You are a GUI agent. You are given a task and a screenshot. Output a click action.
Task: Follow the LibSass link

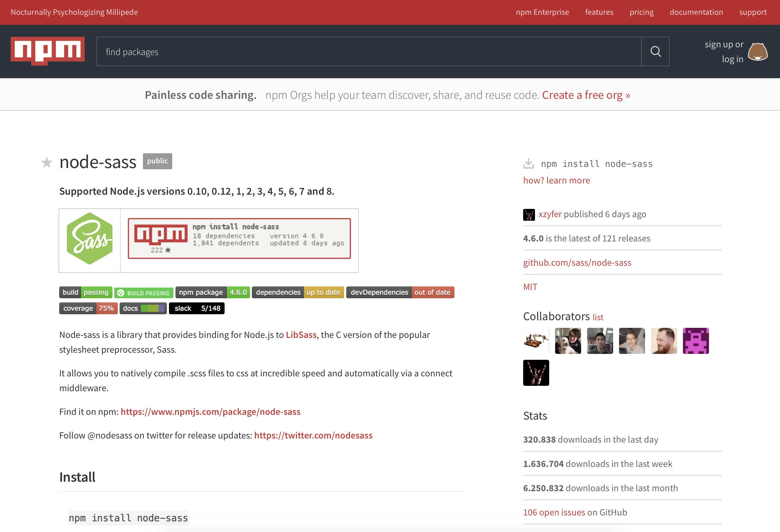[301, 335]
